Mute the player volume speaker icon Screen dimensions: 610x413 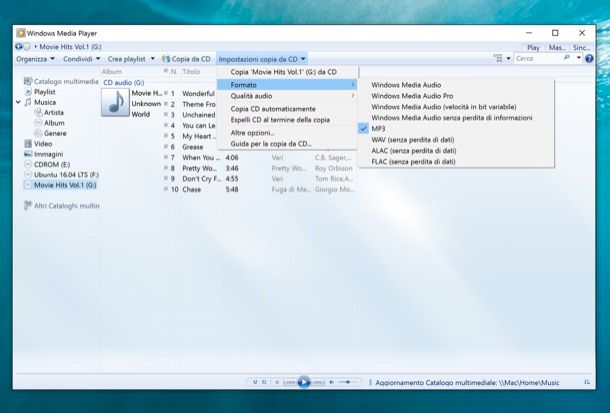tap(331, 382)
